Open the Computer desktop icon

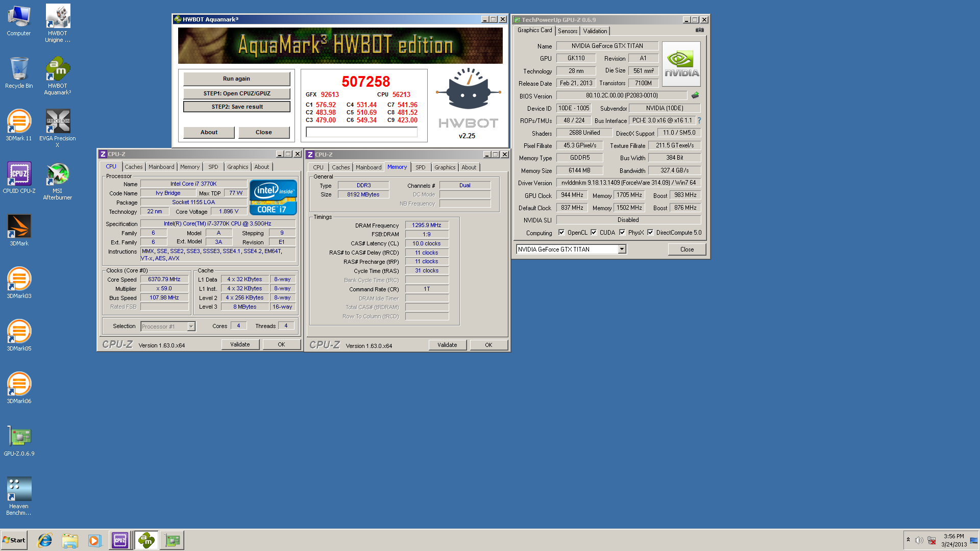(19, 21)
